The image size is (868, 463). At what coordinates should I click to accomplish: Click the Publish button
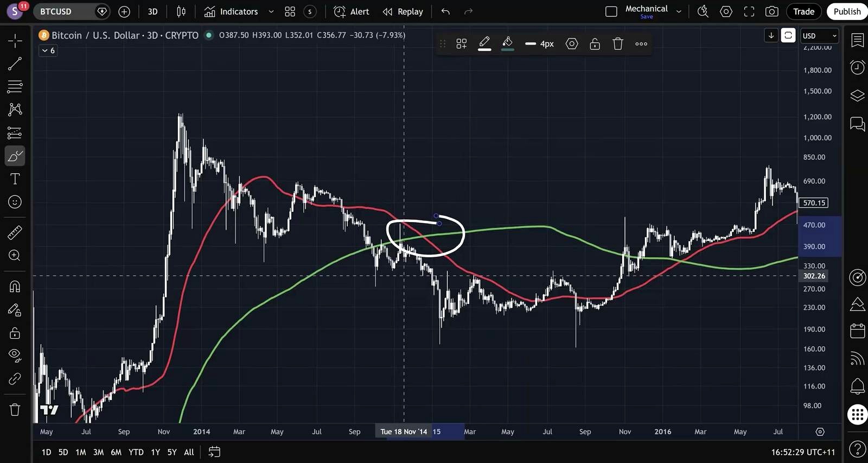[x=847, y=11]
